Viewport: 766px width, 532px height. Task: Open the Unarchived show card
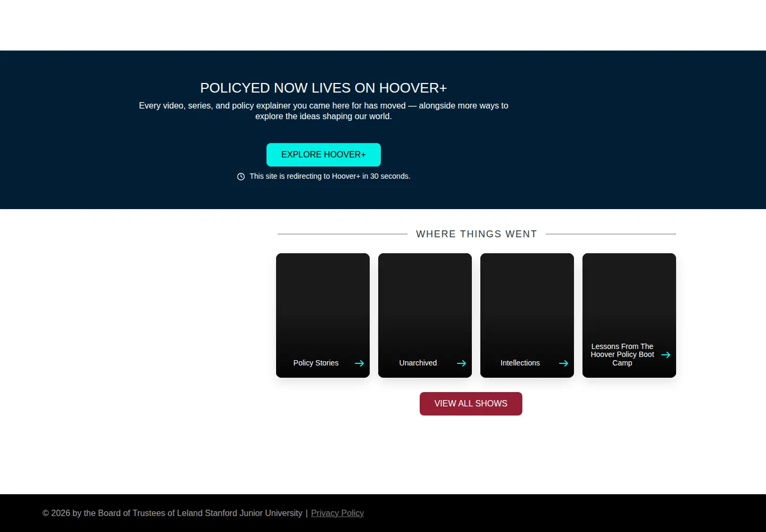425,315
